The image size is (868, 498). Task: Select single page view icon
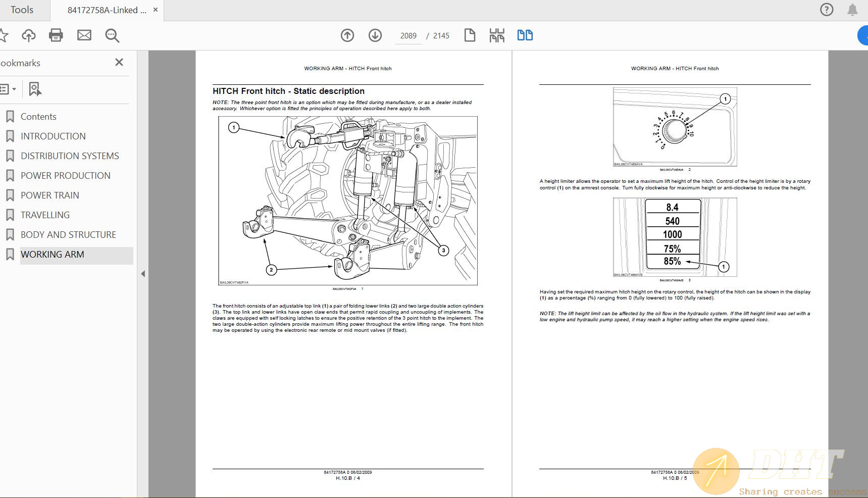click(x=470, y=35)
